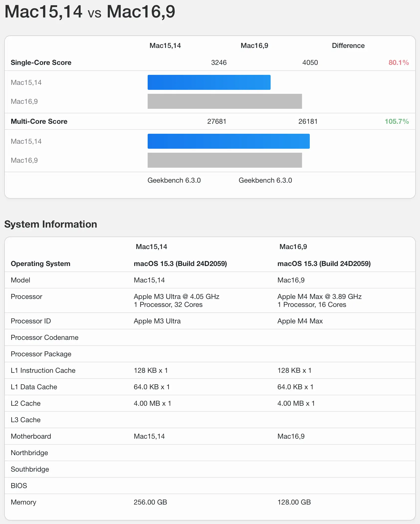Click the Apple M4 Max @ 3.89 GHz processor text
Image resolution: width=420 pixels, height=524 pixels.
319,296
